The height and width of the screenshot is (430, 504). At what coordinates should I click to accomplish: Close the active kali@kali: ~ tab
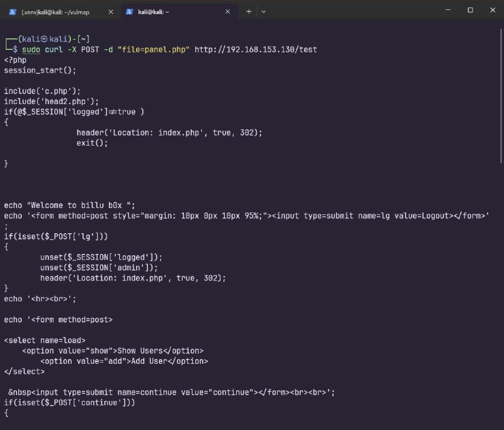[x=228, y=11]
